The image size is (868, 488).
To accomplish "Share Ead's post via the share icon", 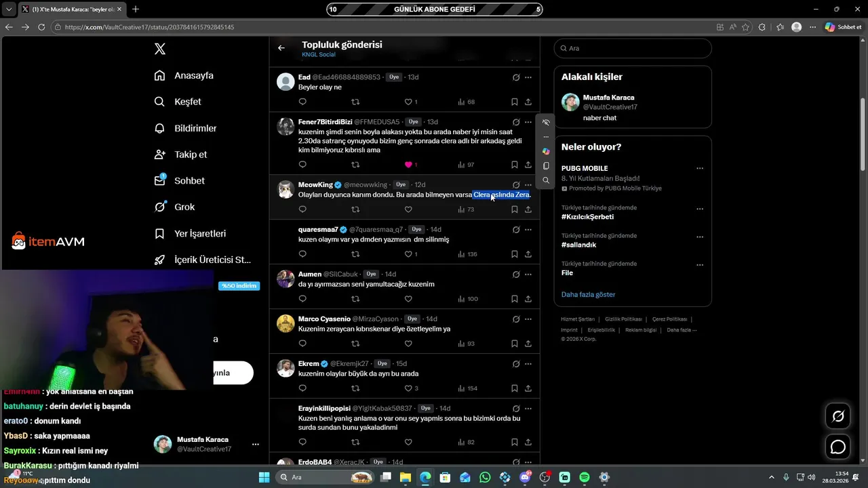I will point(528,102).
